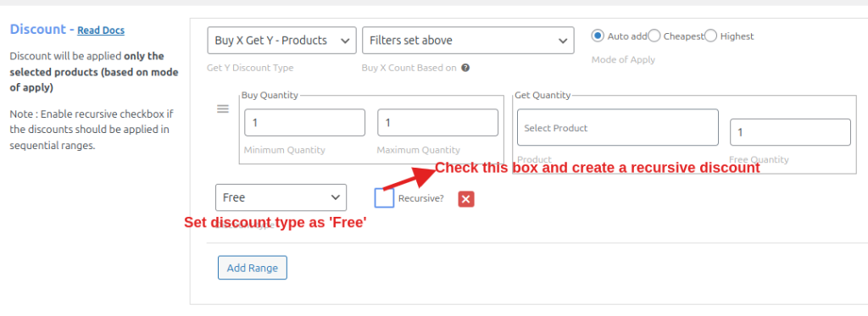The height and width of the screenshot is (316, 868).
Task: Click the drag handle icon for the range row
Action: pyautogui.click(x=223, y=109)
